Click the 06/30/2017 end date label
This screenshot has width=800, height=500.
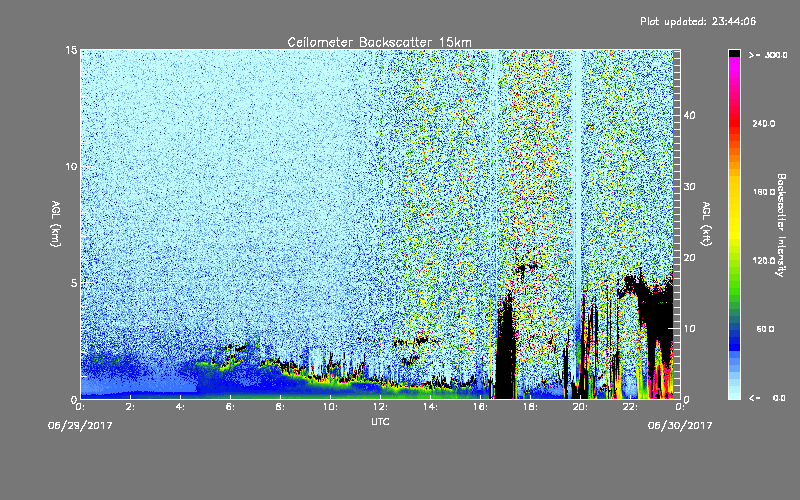pos(680,426)
